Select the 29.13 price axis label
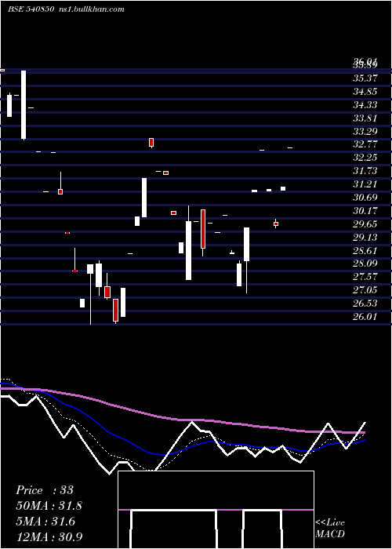The height and width of the screenshot is (549, 392). 365,238
